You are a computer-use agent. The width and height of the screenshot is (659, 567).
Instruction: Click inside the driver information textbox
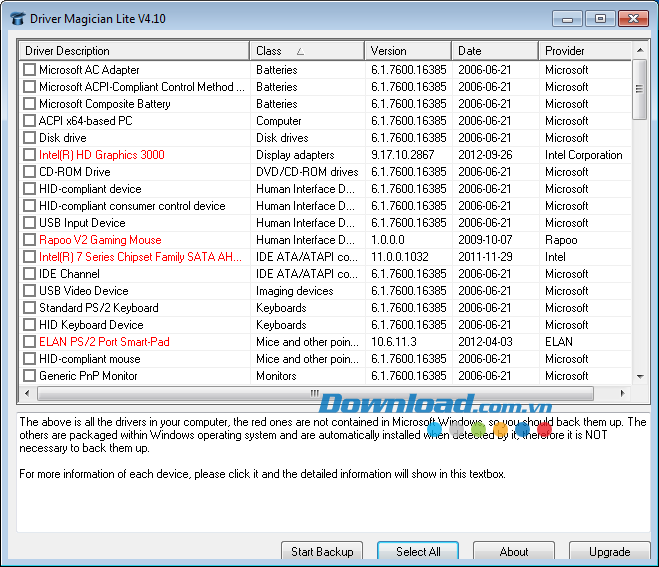coord(333,473)
